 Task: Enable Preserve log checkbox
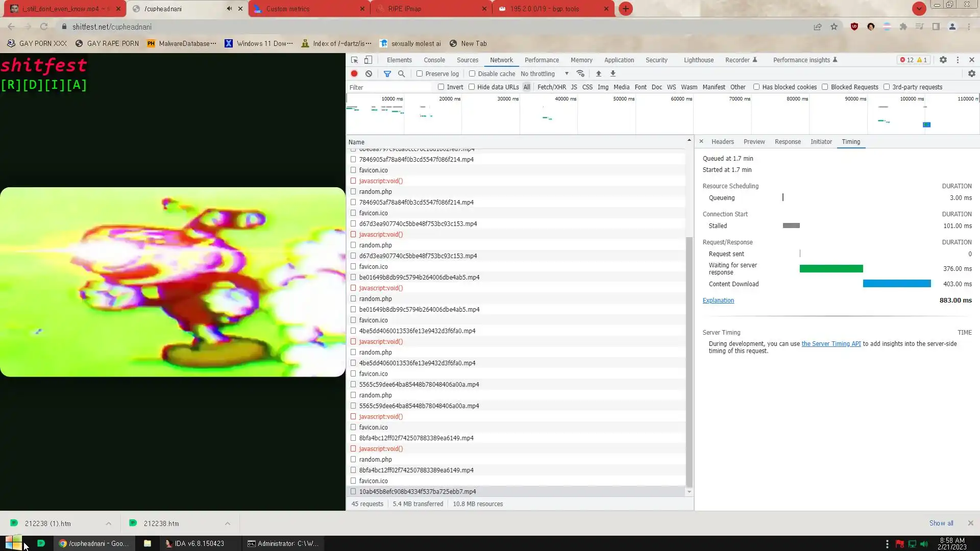pos(420,73)
